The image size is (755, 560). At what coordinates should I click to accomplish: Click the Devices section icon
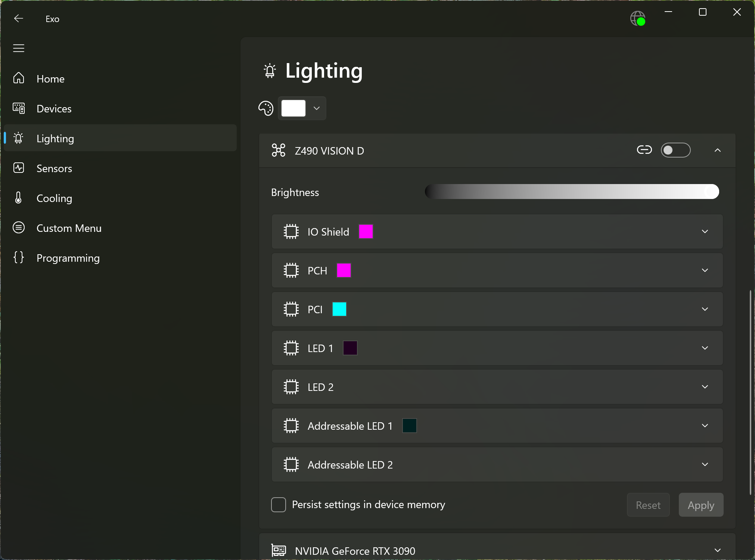click(x=18, y=108)
